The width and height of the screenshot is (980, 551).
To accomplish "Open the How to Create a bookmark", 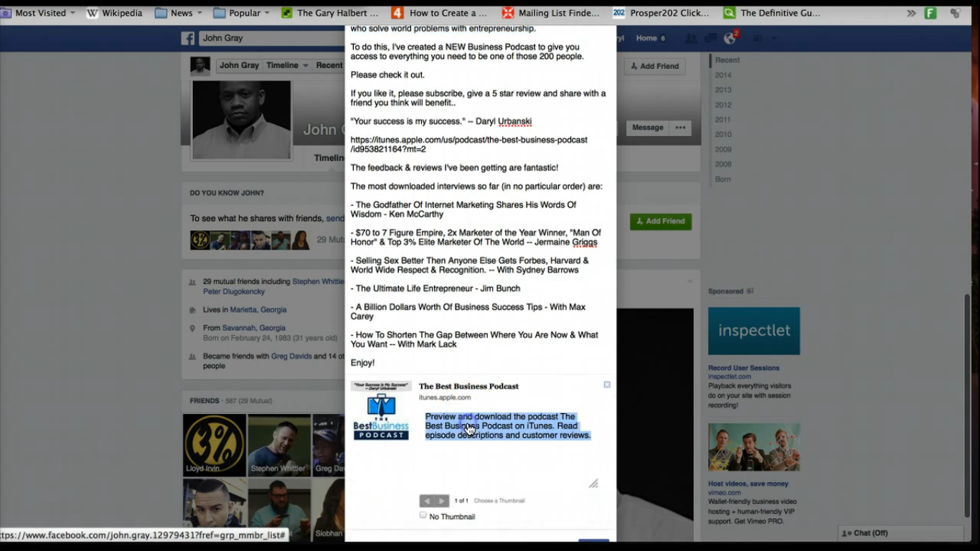I will 440,13.
